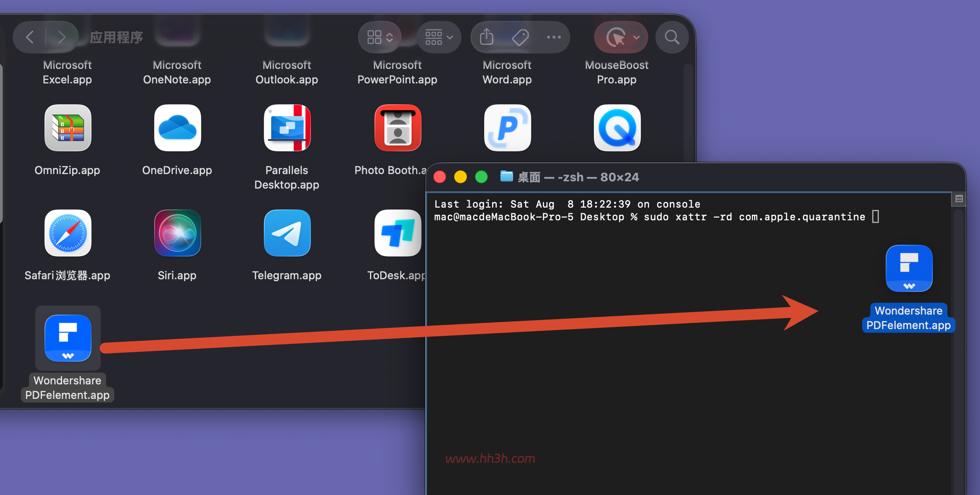Screen dimensions: 980x495
Task: Click the Microsoft Outlook.app label
Action: coord(287,73)
